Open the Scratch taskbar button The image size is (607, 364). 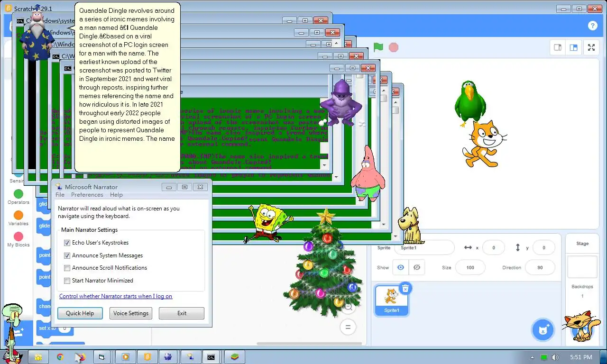click(147, 357)
